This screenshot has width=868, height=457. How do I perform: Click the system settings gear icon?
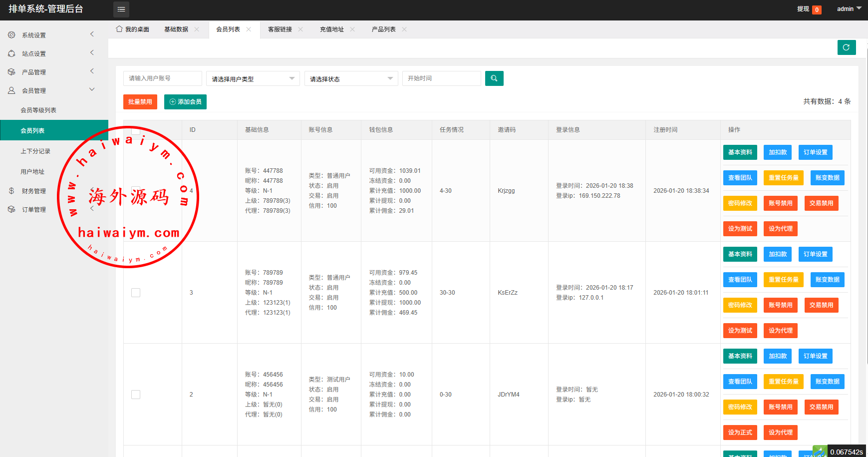click(x=11, y=35)
